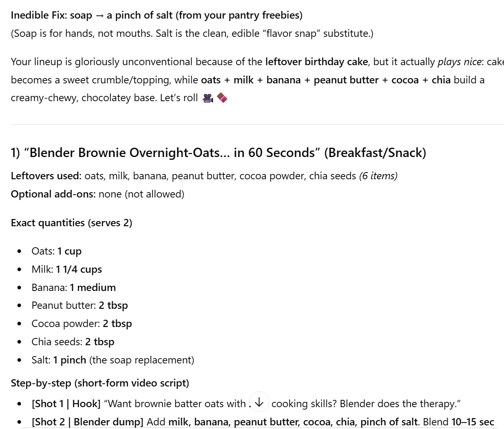
Task: Click the "Oats: 1 cup" bullet item
Action: tap(57, 251)
